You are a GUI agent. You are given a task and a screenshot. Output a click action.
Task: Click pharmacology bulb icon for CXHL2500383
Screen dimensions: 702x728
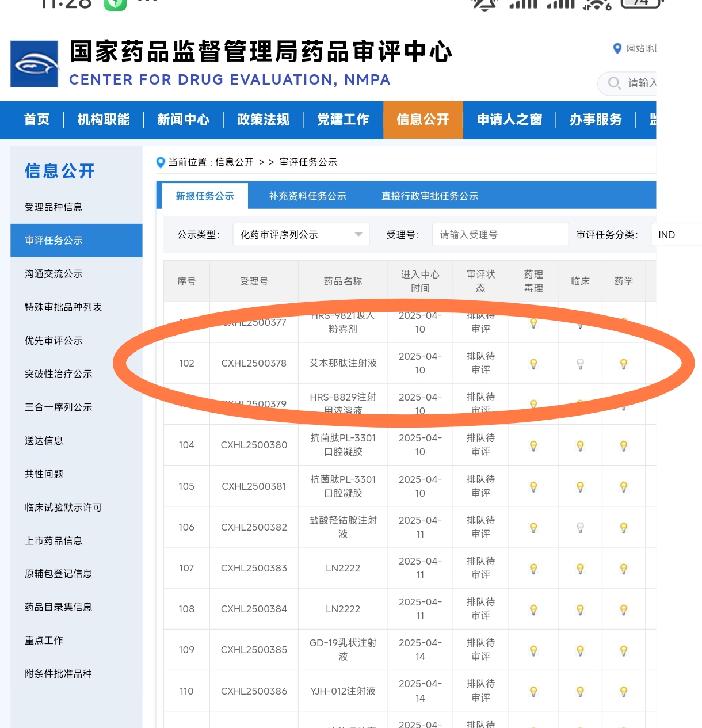pyautogui.click(x=533, y=569)
